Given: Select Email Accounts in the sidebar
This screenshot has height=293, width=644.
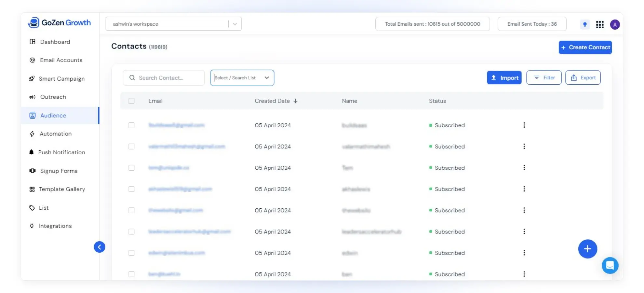Looking at the screenshot, I should tap(61, 60).
